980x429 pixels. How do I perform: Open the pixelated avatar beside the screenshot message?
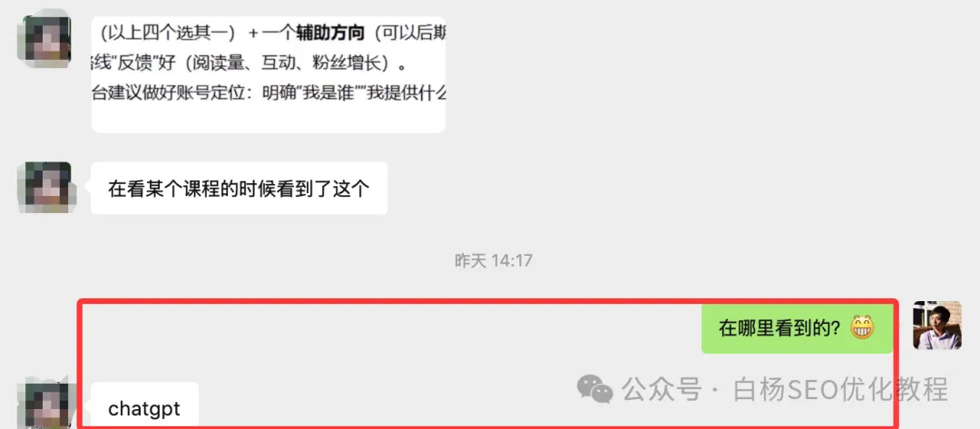point(44,39)
